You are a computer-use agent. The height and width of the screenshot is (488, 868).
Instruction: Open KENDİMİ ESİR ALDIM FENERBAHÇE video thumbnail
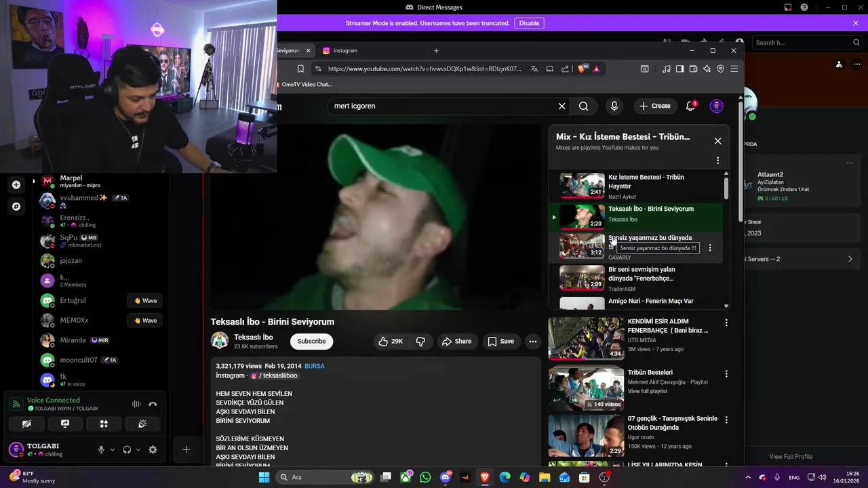pyautogui.click(x=586, y=338)
